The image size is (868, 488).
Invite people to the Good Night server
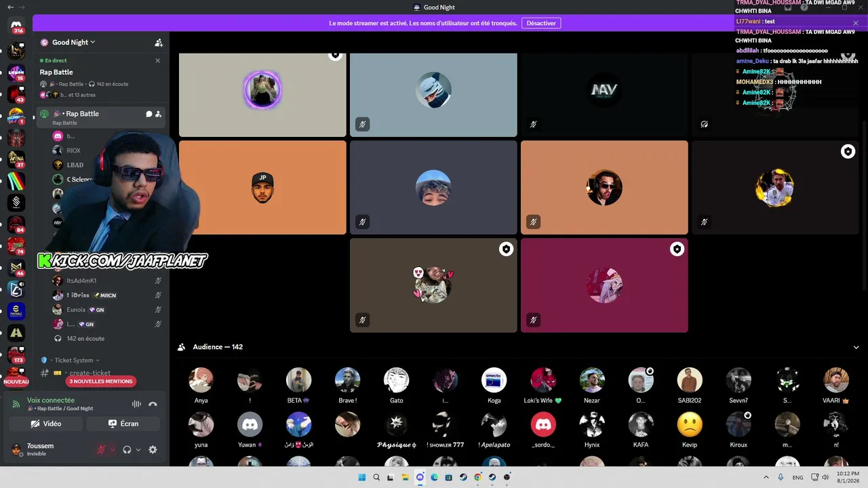pos(159,42)
